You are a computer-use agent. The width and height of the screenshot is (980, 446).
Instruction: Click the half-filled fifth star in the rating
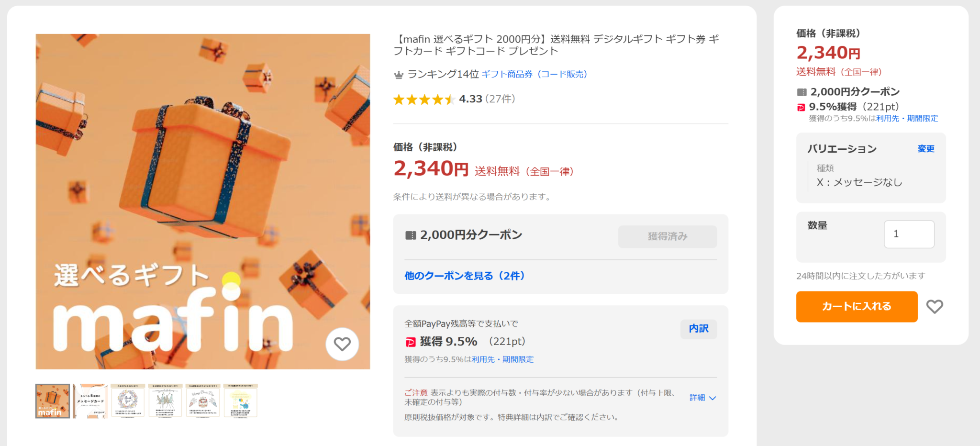(450, 99)
